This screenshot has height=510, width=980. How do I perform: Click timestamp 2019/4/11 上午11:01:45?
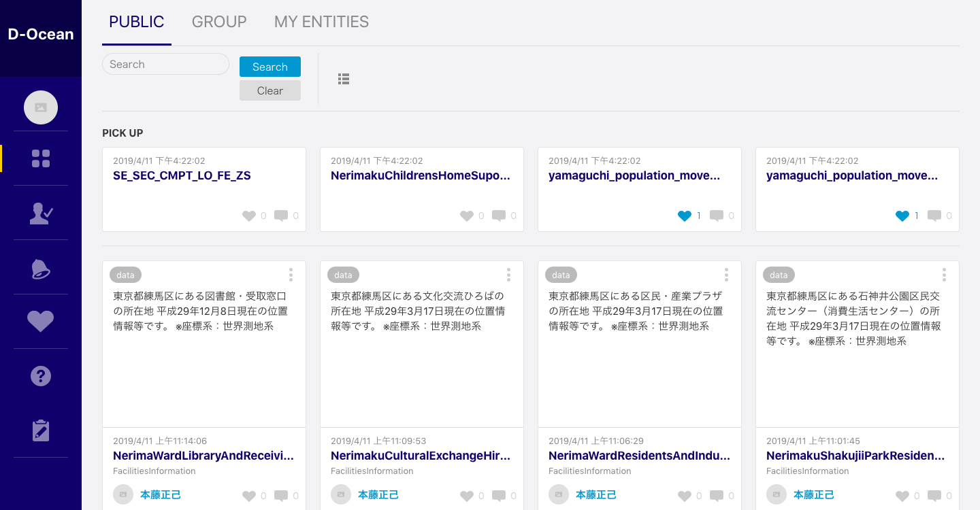click(813, 441)
